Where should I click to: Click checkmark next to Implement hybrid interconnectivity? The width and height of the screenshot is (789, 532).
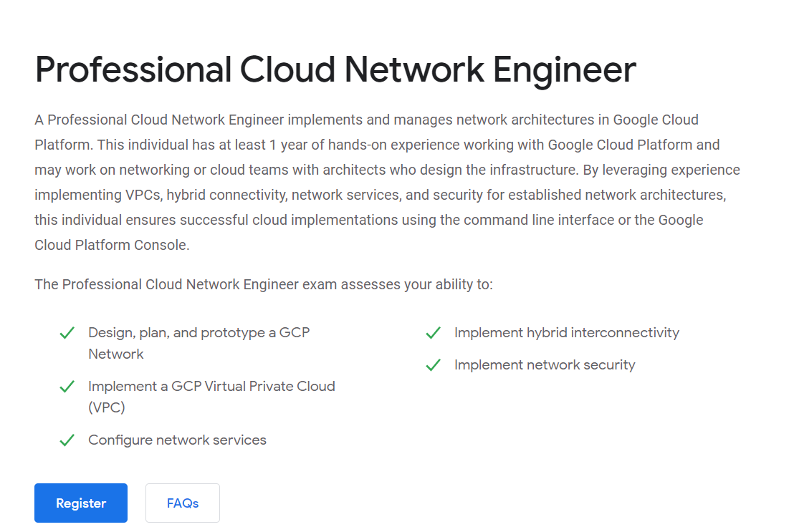click(434, 333)
